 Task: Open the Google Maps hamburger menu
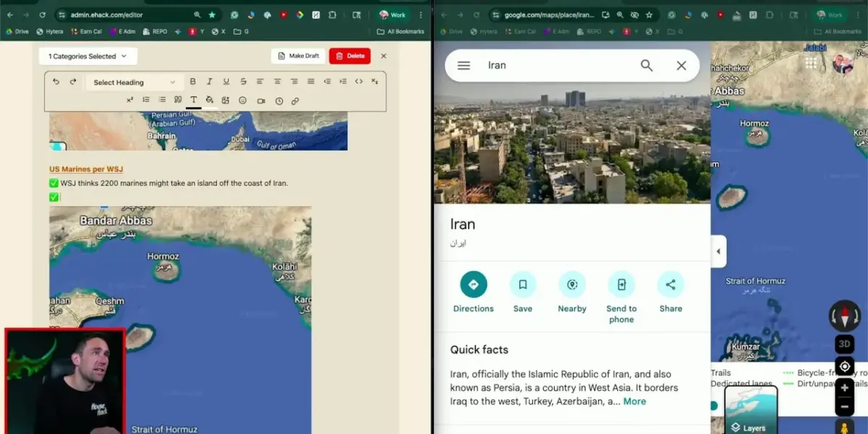click(464, 66)
